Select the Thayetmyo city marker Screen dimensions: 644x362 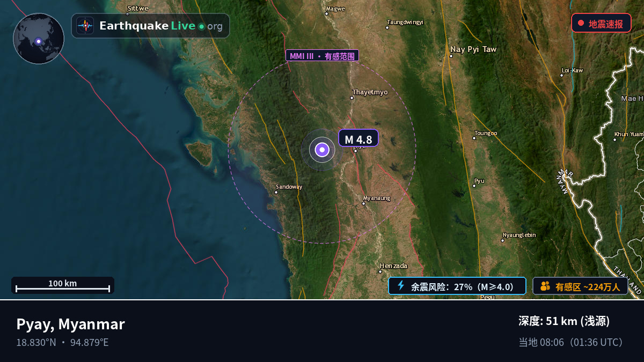pos(352,98)
